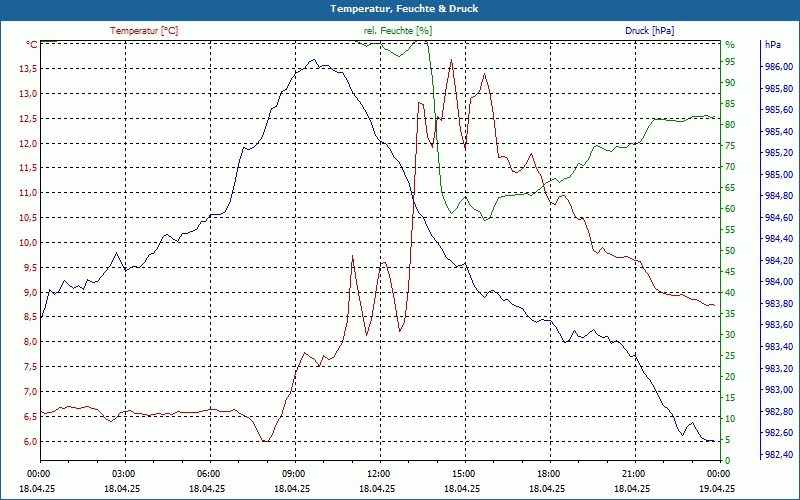The image size is (800, 500).
Task: Click the blue "hPa" axis unit label
Action: [x=772, y=44]
